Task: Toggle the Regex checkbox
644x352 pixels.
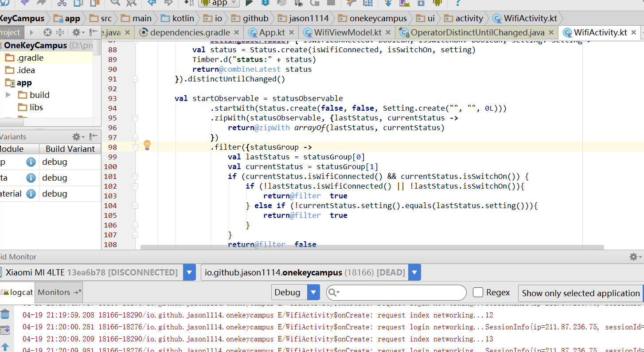Action: (x=478, y=292)
